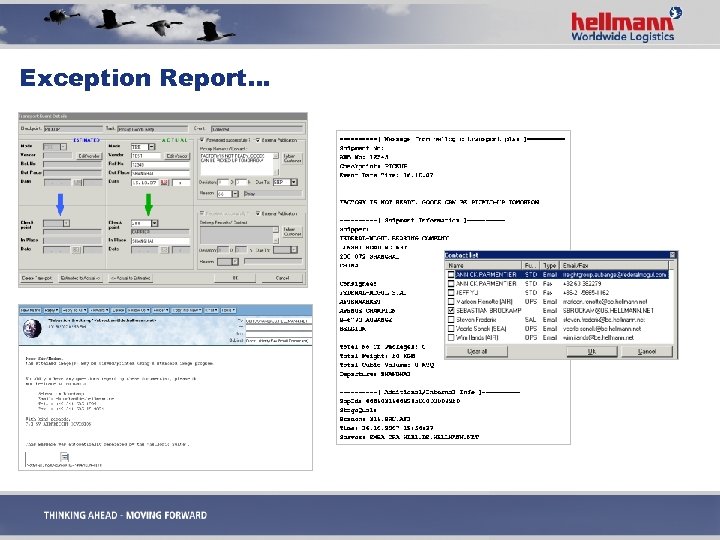Click the Actual Ref No input field

coord(160,164)
